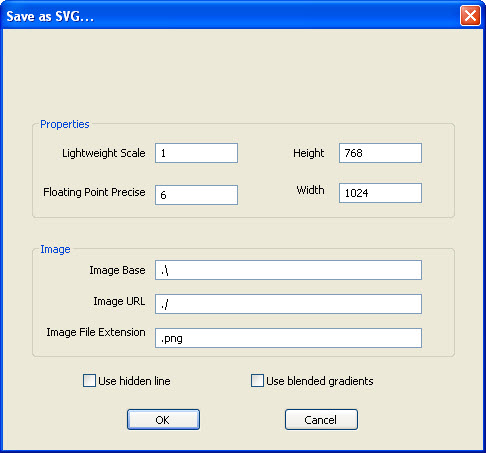The width and height of the screenshot is (486, 453).
Task: Click the Lightweight Scale label
Action: (x=104, y=153)
